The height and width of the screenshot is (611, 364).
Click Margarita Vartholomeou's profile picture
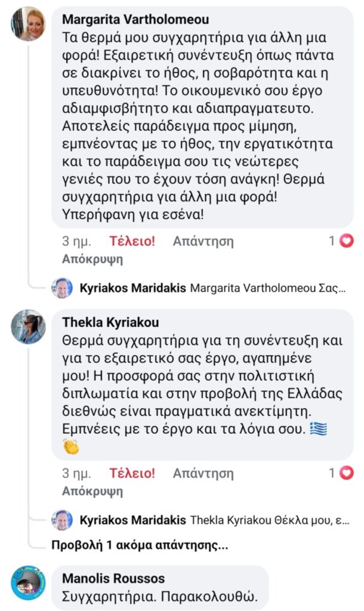28,24
